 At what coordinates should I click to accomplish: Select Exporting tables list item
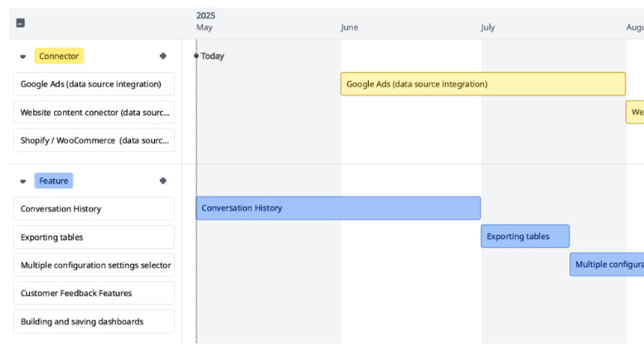click(x=94, y=237)
